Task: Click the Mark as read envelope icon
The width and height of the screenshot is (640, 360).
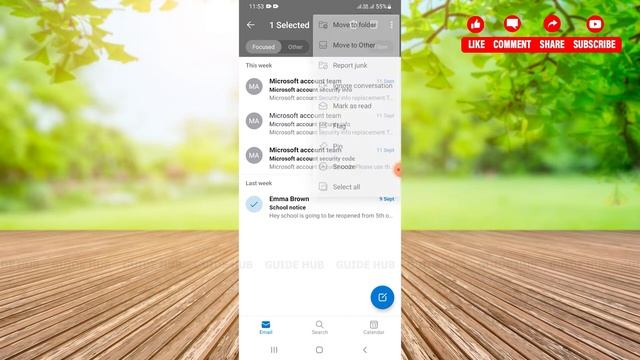Action: [x=323, y=106]
